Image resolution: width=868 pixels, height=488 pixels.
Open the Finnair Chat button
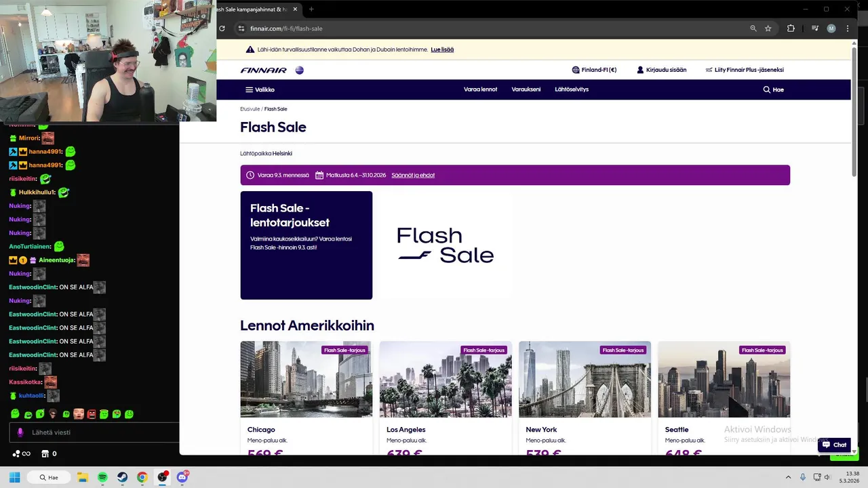[834, 445]
